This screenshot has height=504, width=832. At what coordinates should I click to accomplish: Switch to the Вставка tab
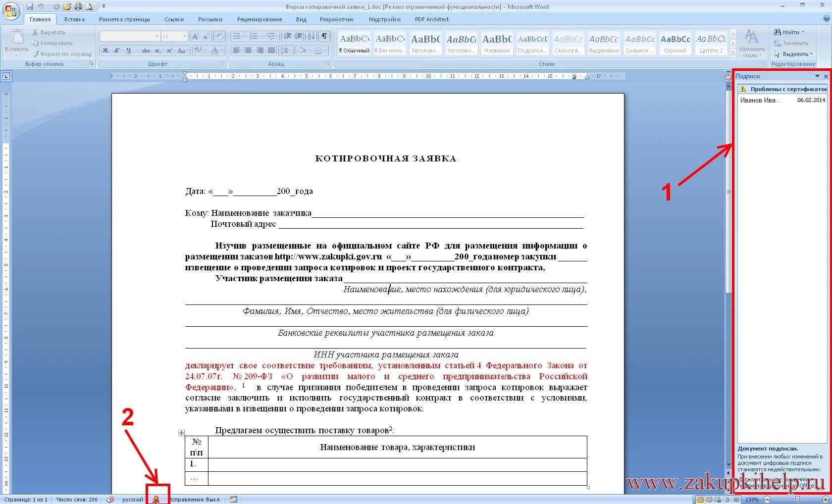[74, 19]
